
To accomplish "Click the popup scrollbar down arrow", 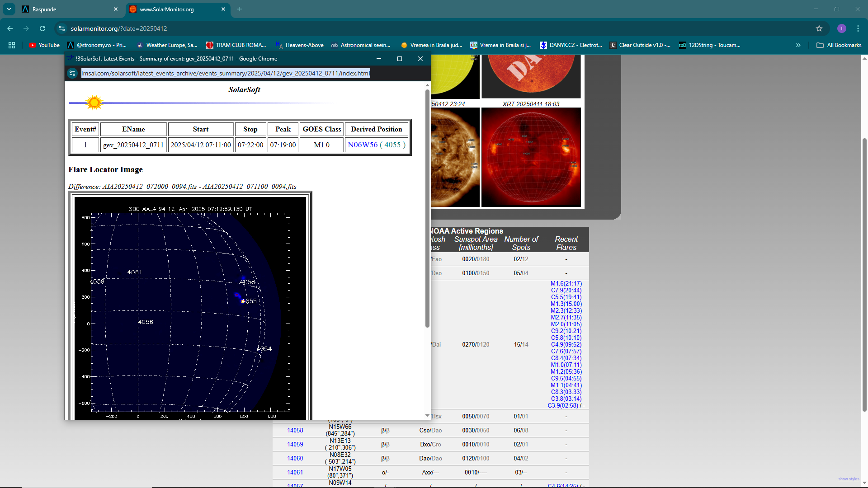I will coord(427,416).
